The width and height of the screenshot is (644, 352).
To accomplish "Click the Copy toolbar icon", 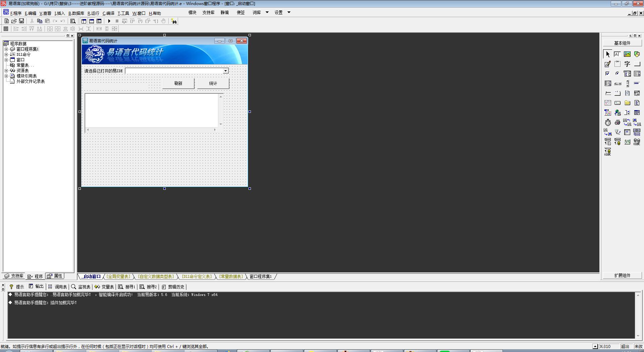I will [40, 21].
